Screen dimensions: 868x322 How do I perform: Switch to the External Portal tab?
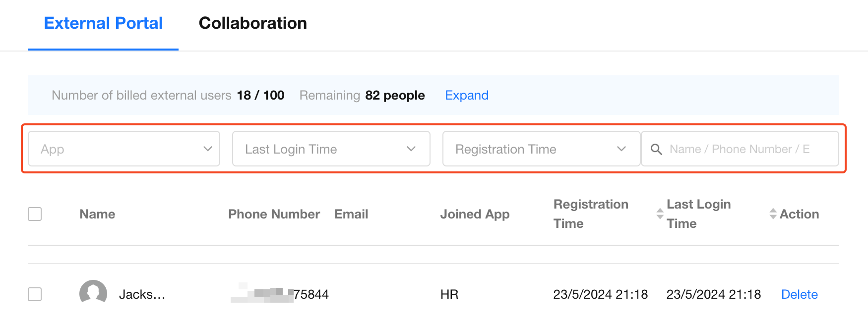103,23
